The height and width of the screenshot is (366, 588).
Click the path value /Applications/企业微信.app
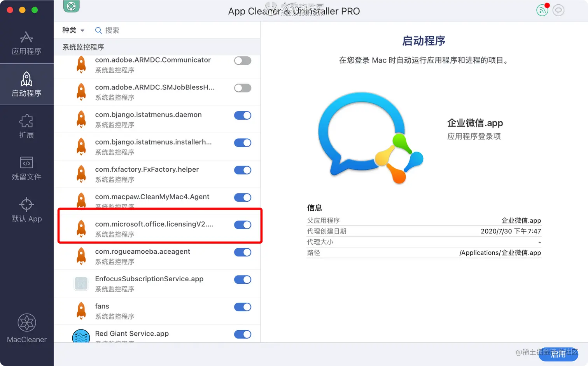pyautogui.click(x=500, y=253)
